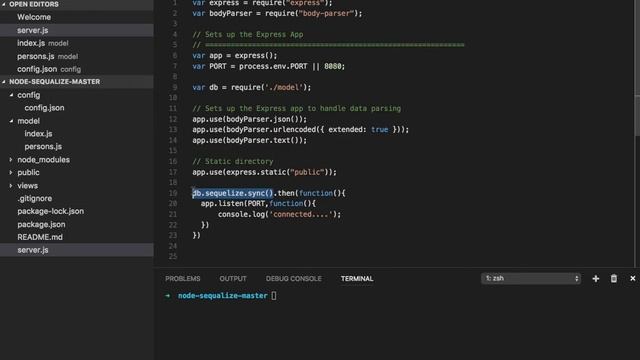Image resolution: width=640 pixels, height=360 pixels.
Task: Click 'true' keyword on line 13
Action: pos(379,129)
